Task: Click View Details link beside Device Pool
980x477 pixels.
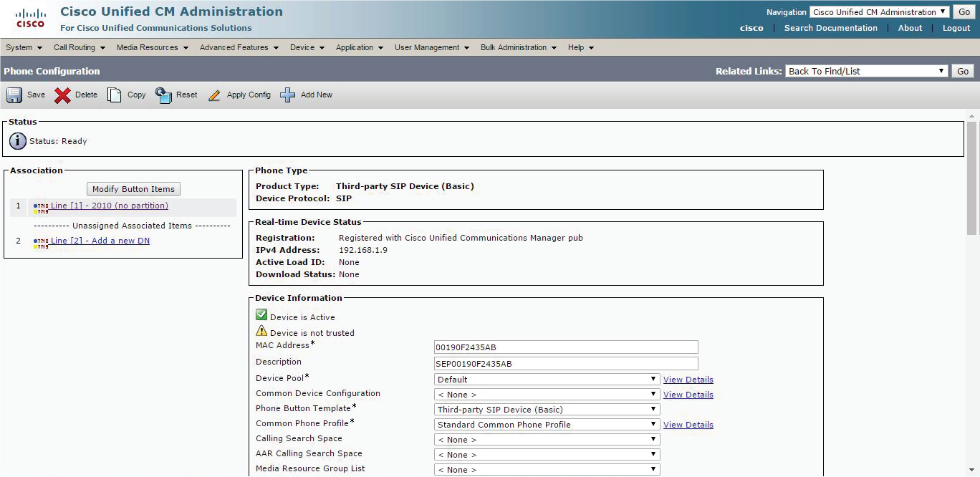Action: click(688, 380)
